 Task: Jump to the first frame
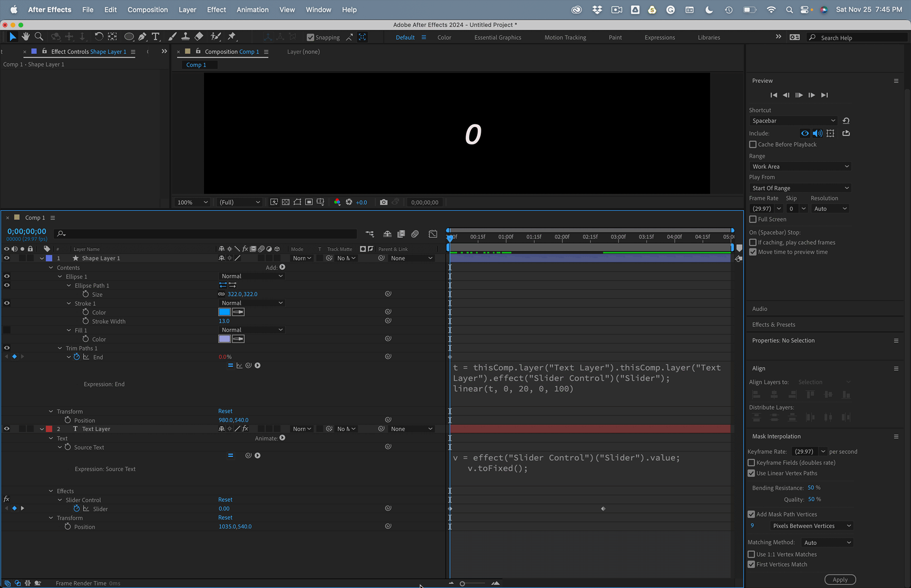click(x=773, y=95)
